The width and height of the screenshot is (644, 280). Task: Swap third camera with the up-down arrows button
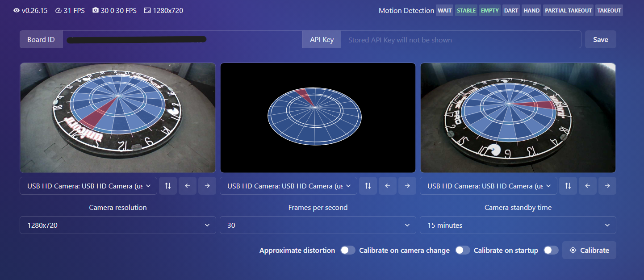click(x=568, y=186)
